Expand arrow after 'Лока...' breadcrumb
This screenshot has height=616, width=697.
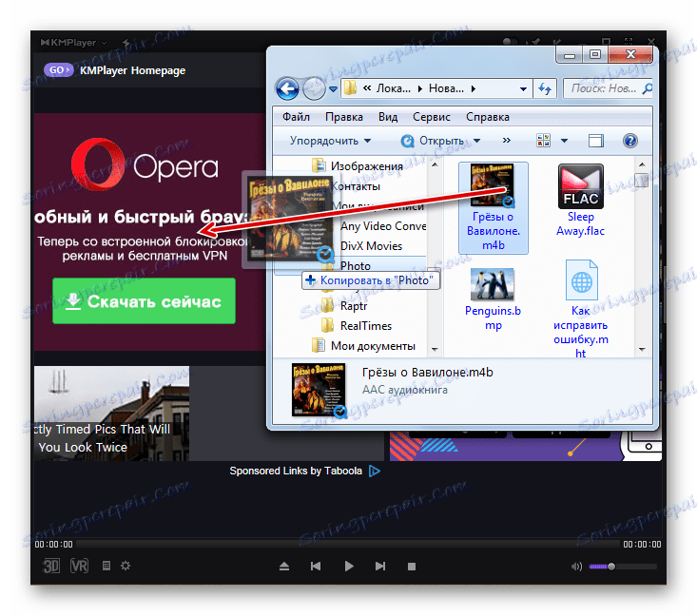(x=419, y=89)
